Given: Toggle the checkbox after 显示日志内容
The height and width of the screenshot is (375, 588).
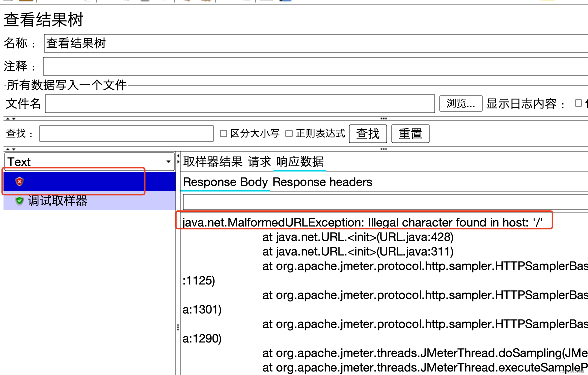Looking at the screenshot, I should click(x=578, y=103).
